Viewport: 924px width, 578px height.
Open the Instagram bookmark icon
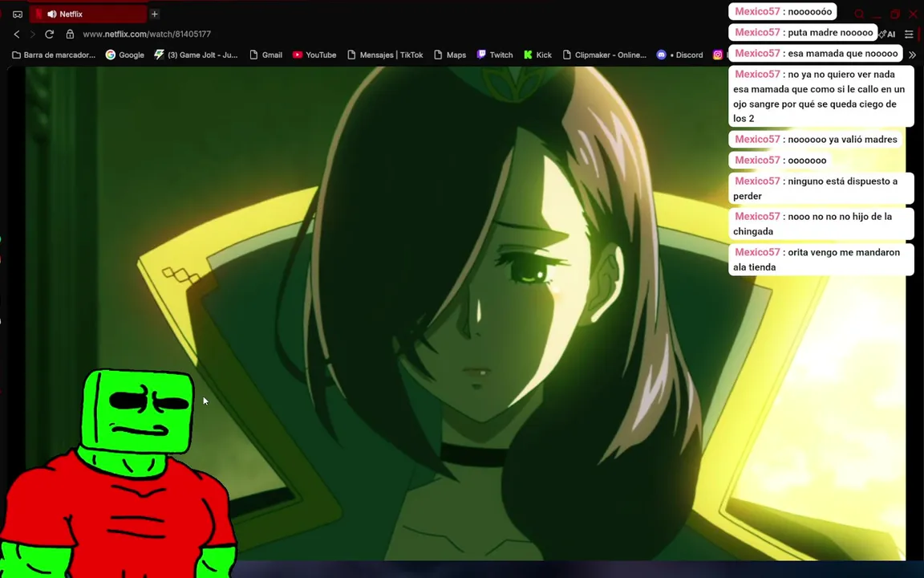pyautogui.click(x=718, y=55)
